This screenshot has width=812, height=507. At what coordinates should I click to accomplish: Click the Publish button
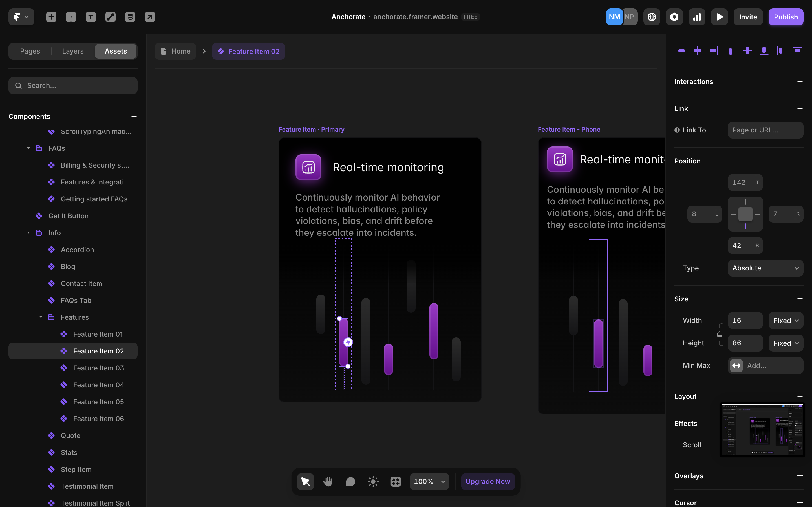click(785, 17)
